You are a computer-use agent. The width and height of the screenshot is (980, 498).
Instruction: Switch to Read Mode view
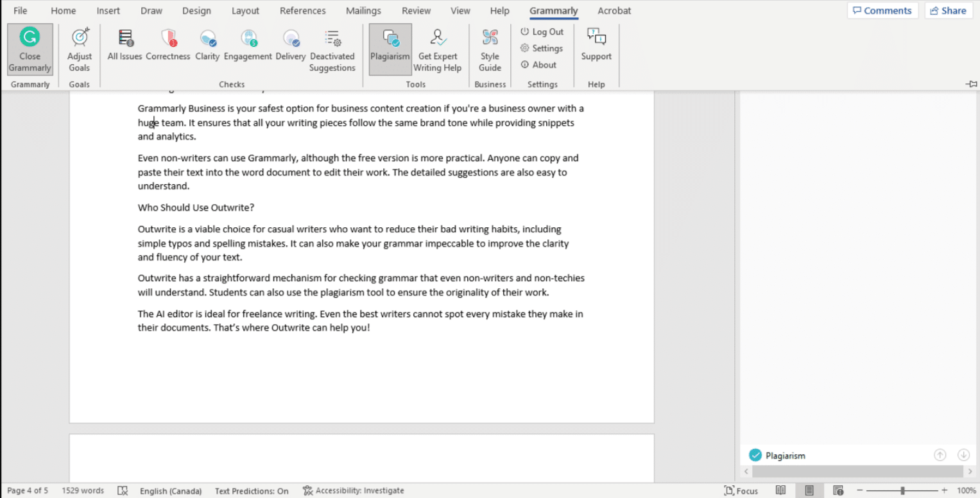(x=780, y=490)
